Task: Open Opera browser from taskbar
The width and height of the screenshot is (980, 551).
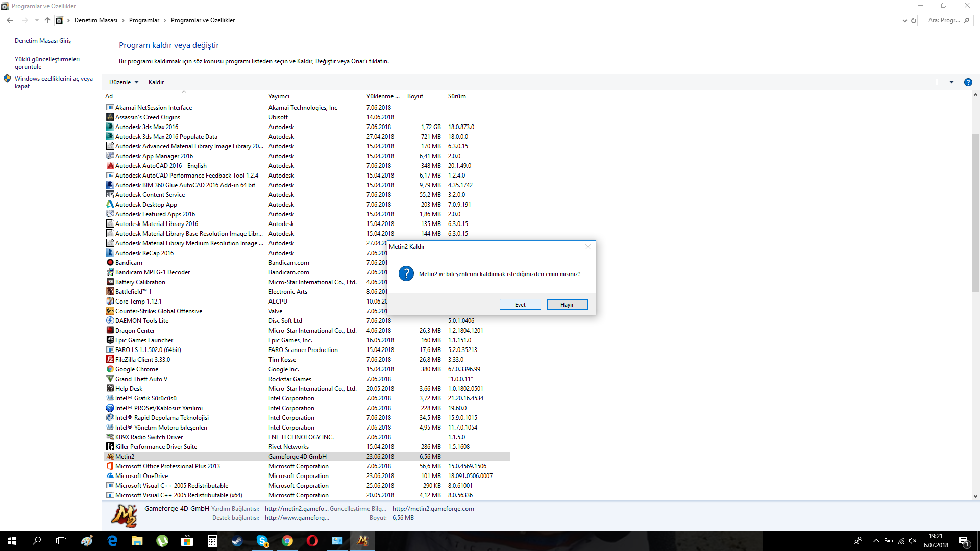Action: [x=312, y=541]
